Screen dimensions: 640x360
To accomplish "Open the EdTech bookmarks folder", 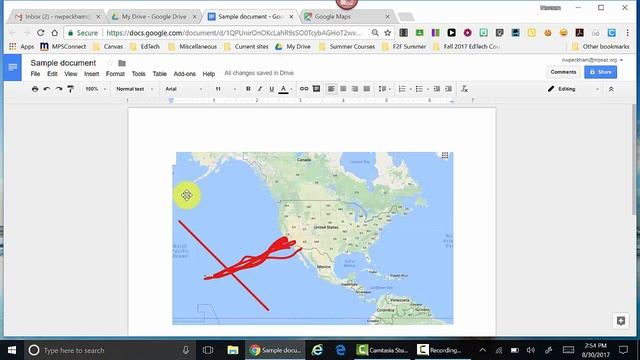I will point(145,47).
